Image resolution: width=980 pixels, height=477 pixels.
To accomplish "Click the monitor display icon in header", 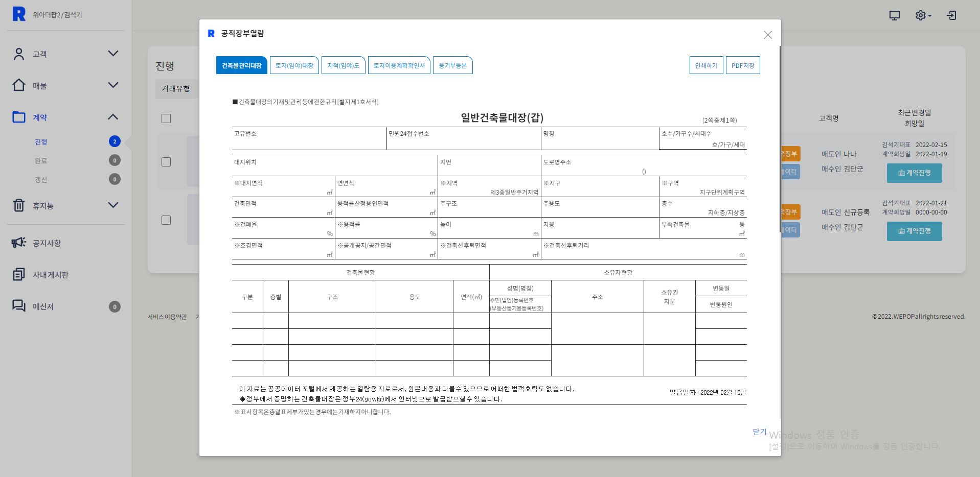I will click(894, 15).
